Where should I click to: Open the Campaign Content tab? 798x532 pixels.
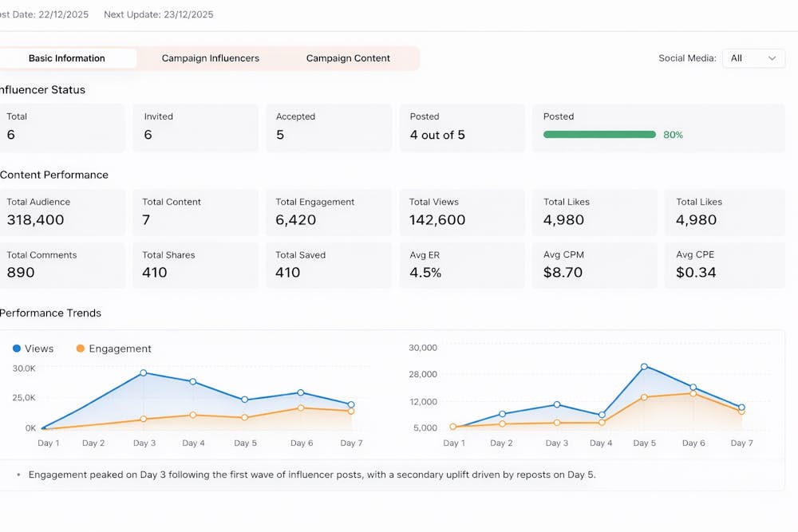point(348,58)
